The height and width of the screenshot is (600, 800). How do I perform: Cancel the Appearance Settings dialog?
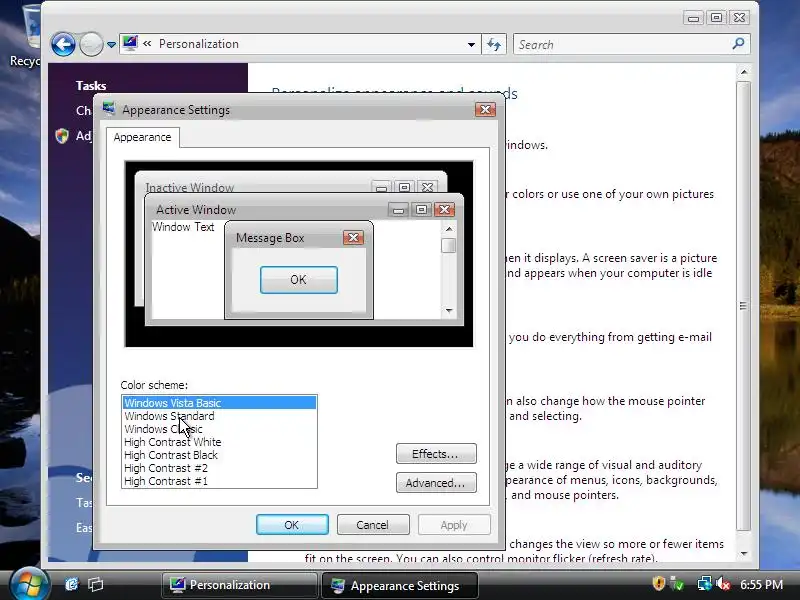(x=373, y=525)
